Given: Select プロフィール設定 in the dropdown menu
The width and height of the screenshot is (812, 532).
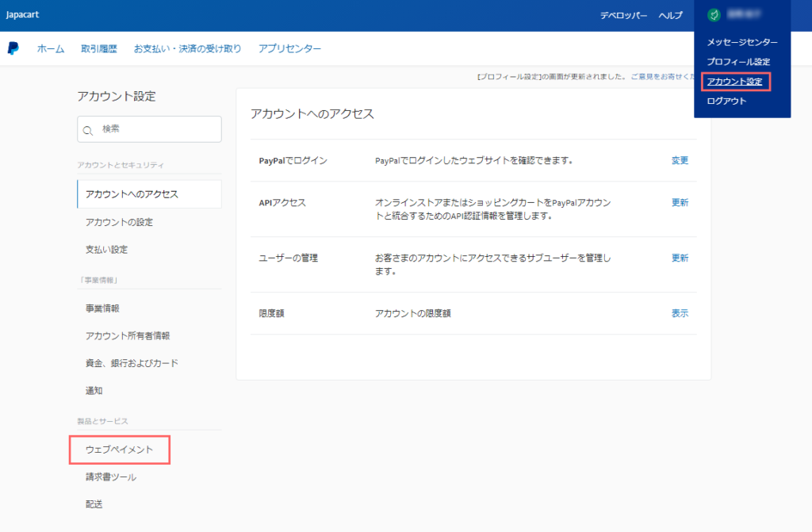Looking at the screenshot, I should [738, 62].
